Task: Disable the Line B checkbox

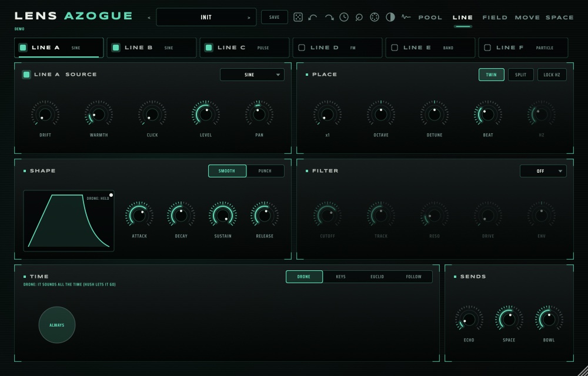Action: (116, 48)
